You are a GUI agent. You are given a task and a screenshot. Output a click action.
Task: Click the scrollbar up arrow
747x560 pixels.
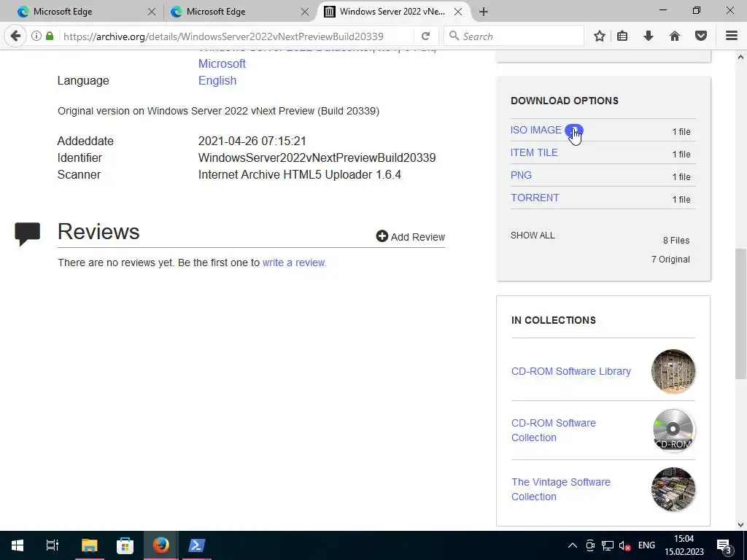point(740,57)
